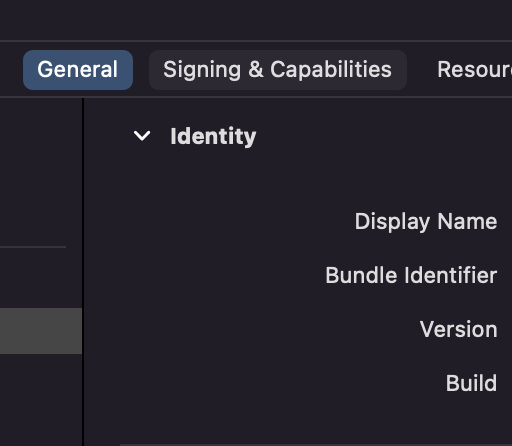The image size is (512, 446).
Task: Click the blank toolbar area above tabs
Action: 256,20
